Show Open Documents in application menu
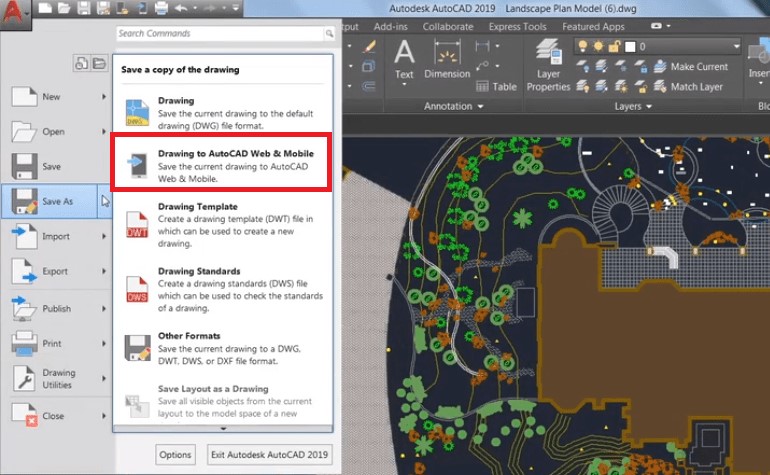The height and width of the screenshot is (475, 770). [x=99, y=63]
